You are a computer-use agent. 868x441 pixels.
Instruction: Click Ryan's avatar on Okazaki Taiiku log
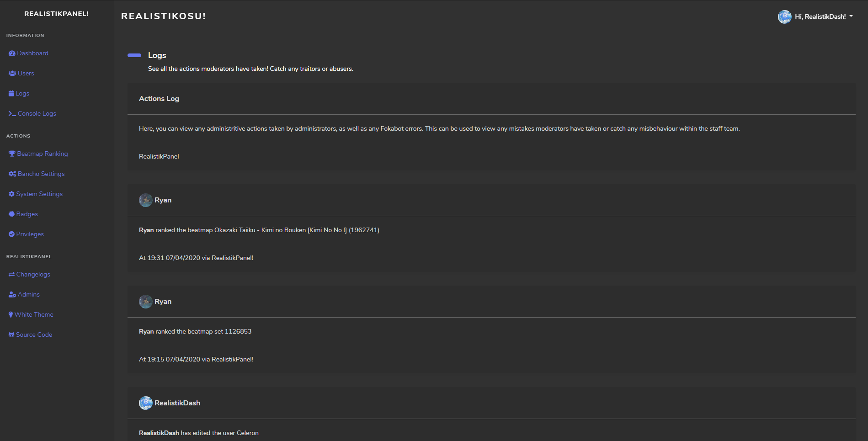tap(146, 200)
